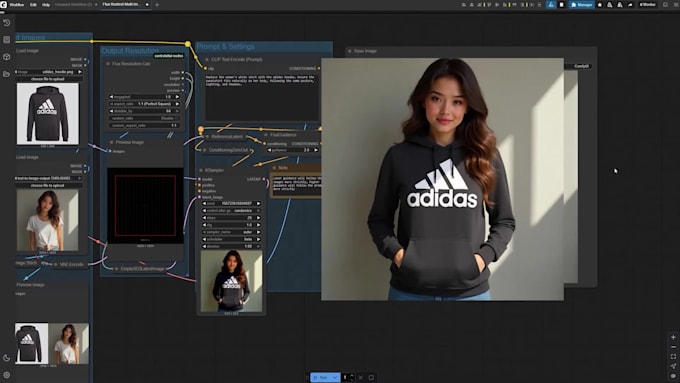
Task: Collapse the KSampler node
Action: [201, 170]
